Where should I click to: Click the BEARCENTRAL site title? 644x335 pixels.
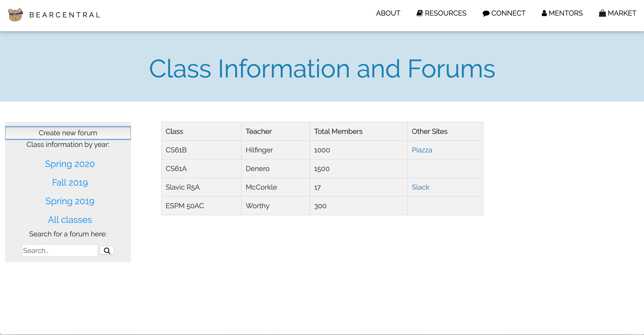coord(65,15)
